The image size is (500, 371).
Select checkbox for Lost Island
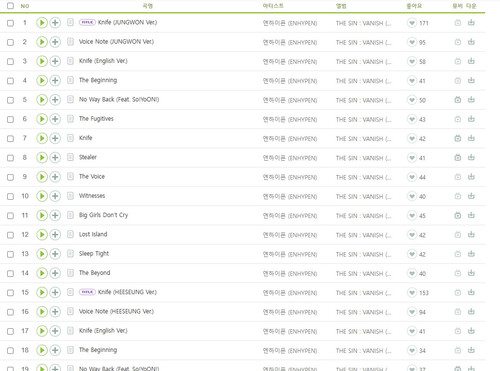coord(10,235)
